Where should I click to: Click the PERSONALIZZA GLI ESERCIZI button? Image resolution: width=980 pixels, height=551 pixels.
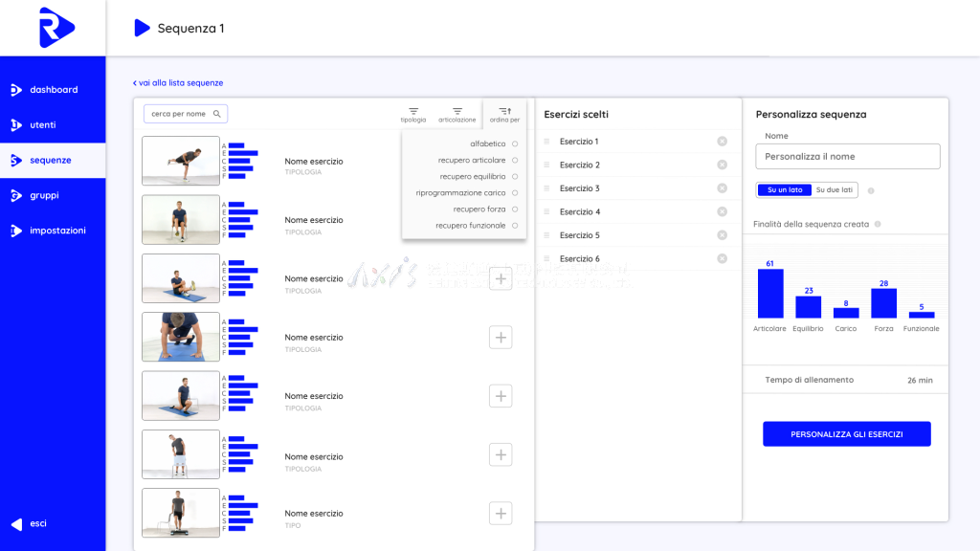point(846,433)
